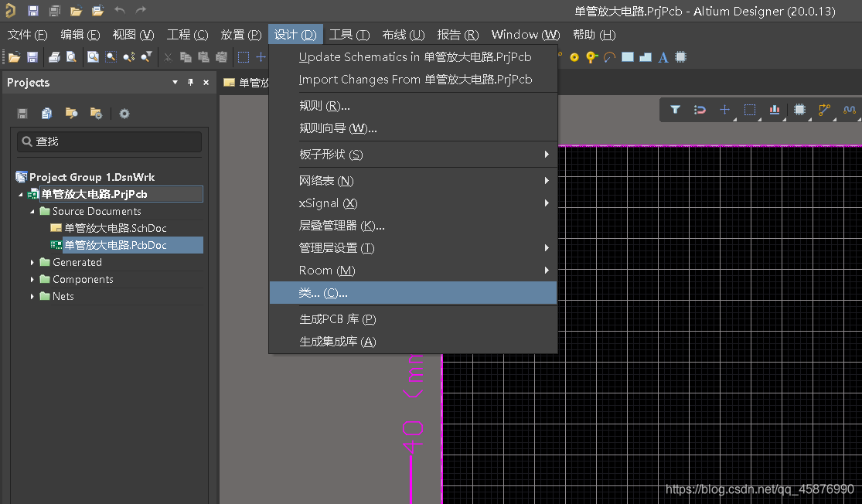Select the Place Arc tool
The image size is (862, 504).
pos(609,57)
